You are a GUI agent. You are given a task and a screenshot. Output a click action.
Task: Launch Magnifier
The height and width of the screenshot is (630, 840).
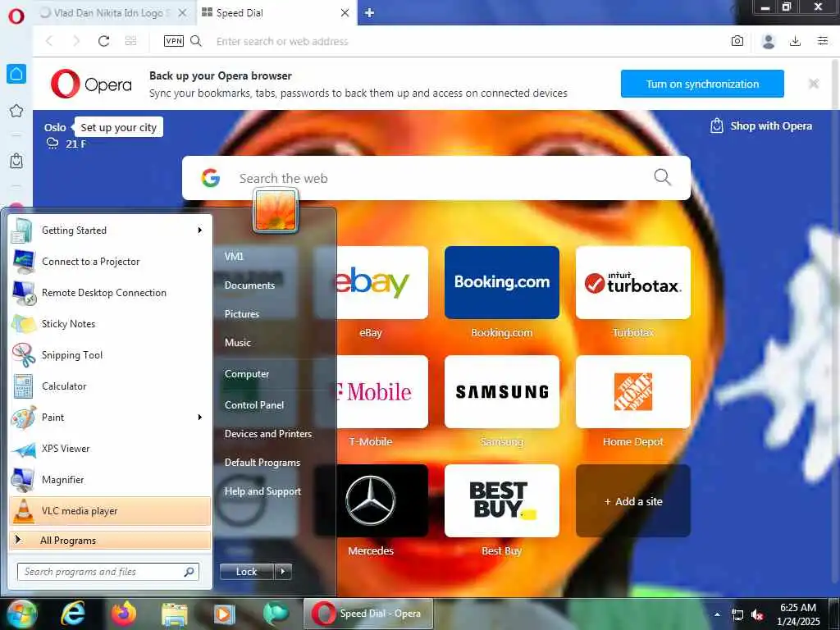click(x=110, y=479)
